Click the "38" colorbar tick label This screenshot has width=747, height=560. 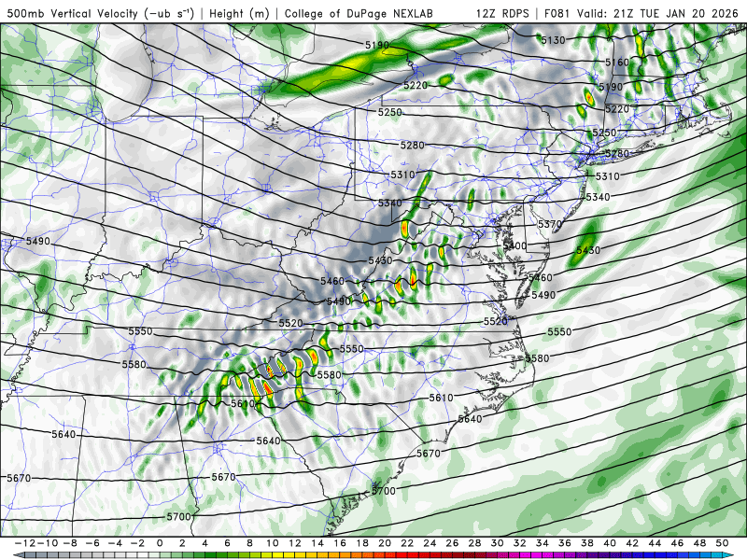tap(587, 543)
